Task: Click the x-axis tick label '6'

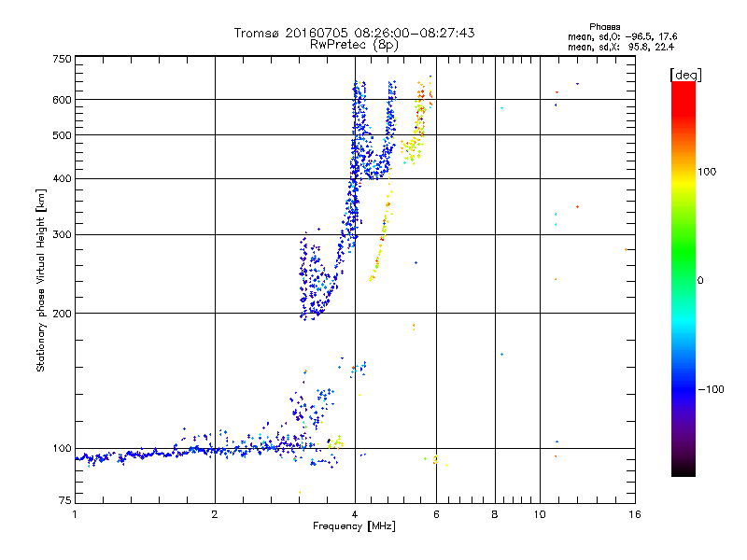Action: point(436,514)
